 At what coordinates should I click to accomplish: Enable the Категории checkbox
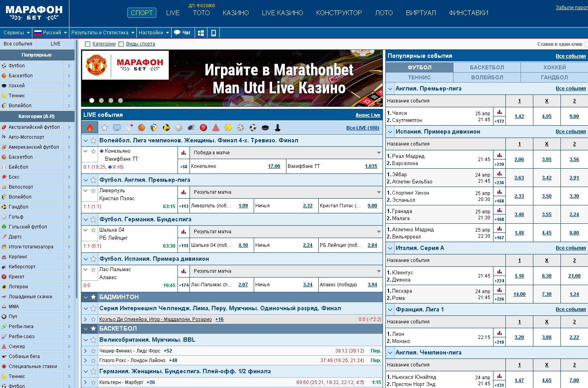88,44
